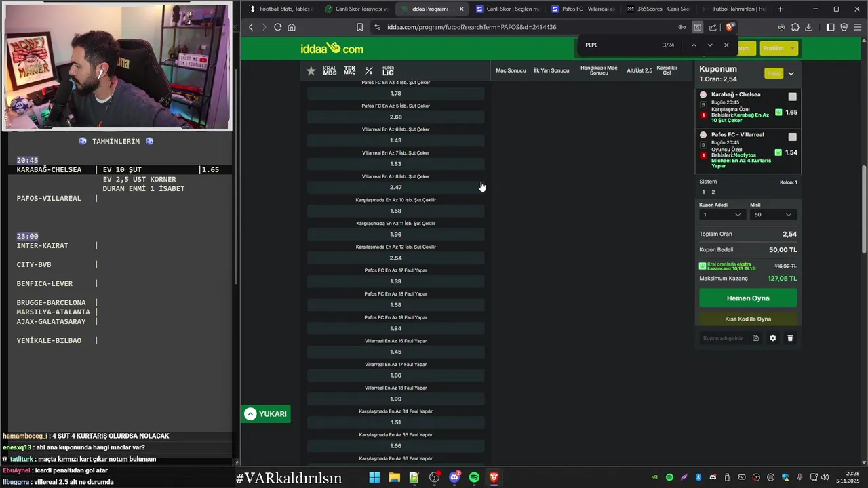Click the YUKARI back-to-top button

tap(266, 414)
